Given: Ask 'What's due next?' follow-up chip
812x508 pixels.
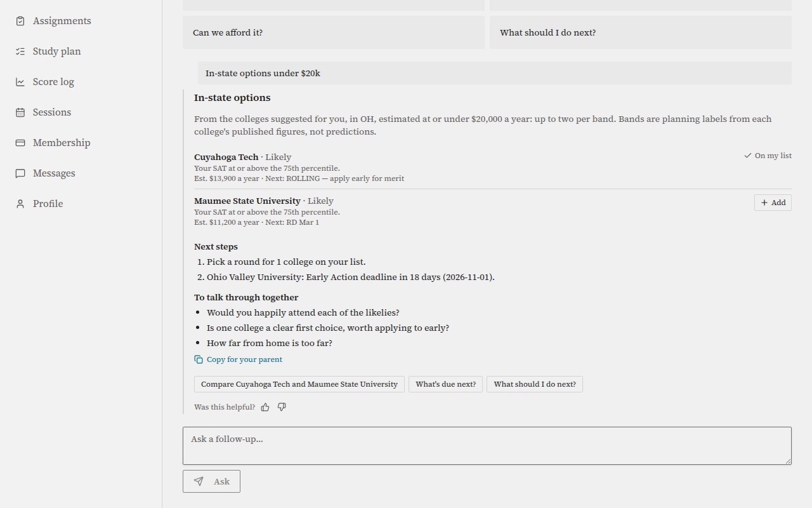Looking at the screenshot, I should pos(446,384).
